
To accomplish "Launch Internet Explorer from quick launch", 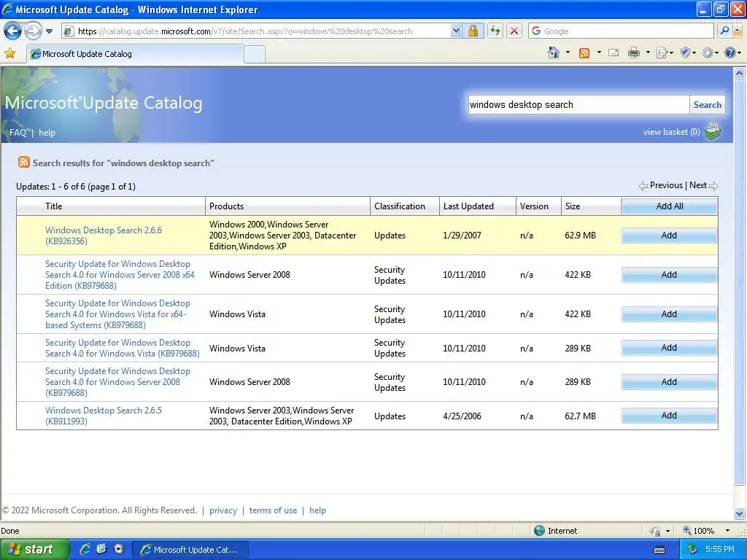I will pos(85,549).
